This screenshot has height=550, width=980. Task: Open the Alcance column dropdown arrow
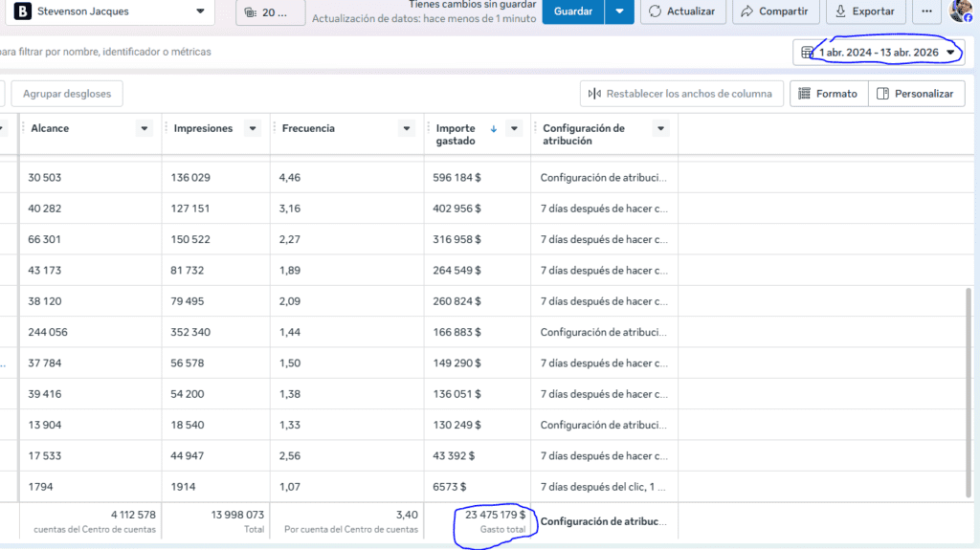pyautogui.click(x=145, y=128)
